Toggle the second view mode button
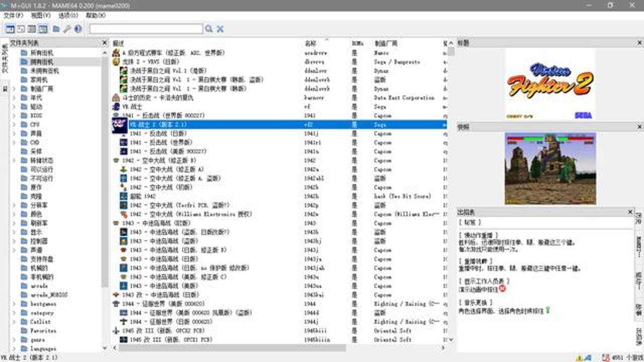 [x=21, y=29]
